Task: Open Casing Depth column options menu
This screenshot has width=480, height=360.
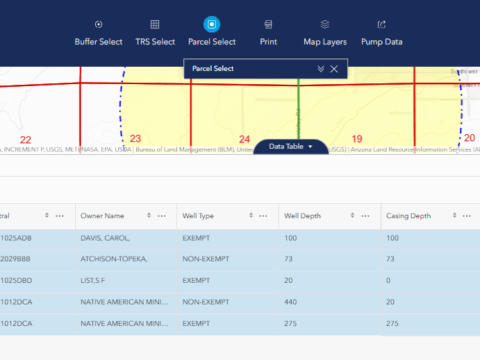Action: click(x=467, y=216)
